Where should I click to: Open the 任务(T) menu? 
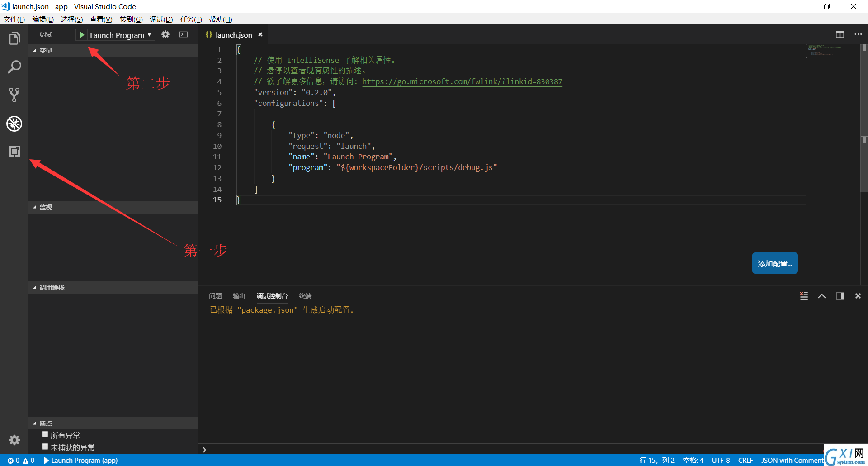(x=191, y=19)
